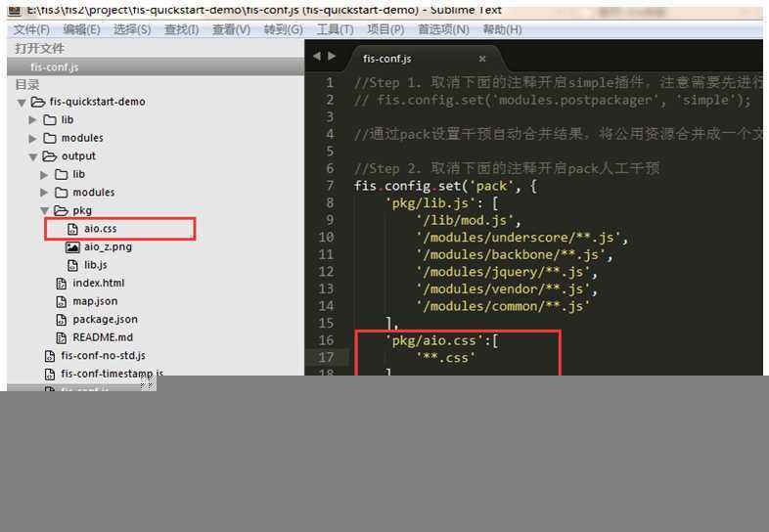Click the map.json file icon
The width and height of the screenshot is (769, 532).
(62, 301)
